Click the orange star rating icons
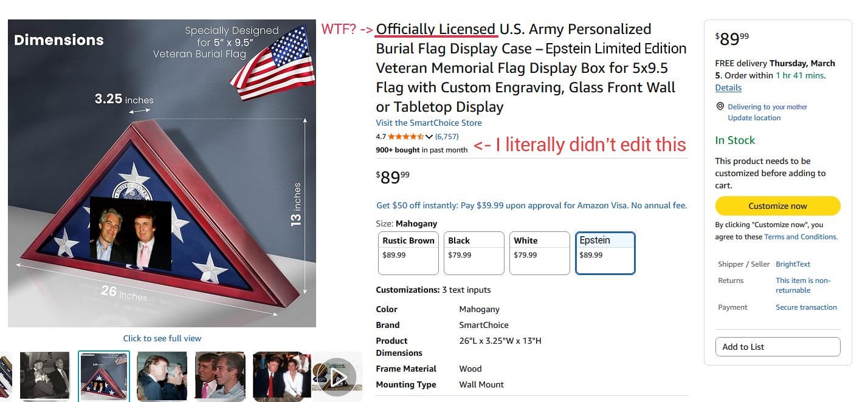868x402 pixels. click(406, 137)
